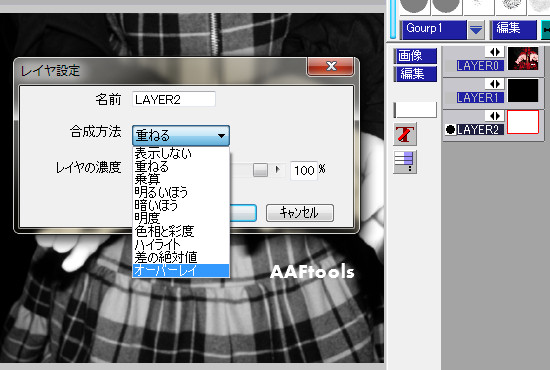
Task: Click the 画像 button
Action: point(415,56)
